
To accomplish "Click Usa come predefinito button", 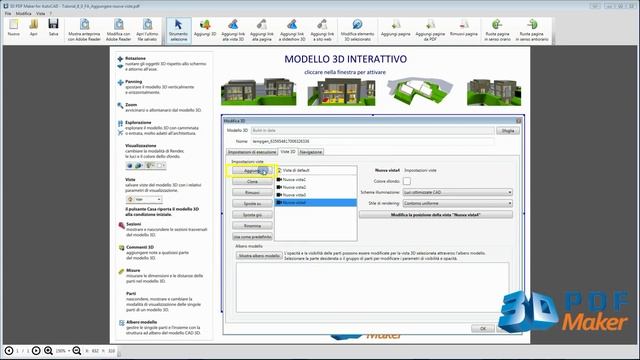I will [x=252, y=237].
